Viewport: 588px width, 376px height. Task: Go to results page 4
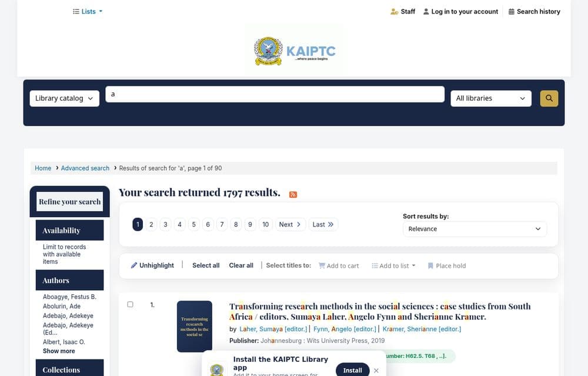click(x=179, y=224)
